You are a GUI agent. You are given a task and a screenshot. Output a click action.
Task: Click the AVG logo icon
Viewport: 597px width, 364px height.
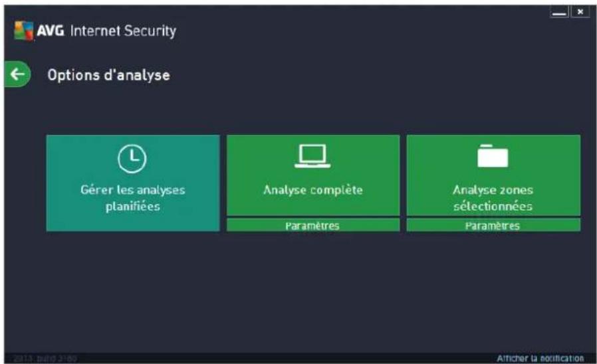[24, 31]
